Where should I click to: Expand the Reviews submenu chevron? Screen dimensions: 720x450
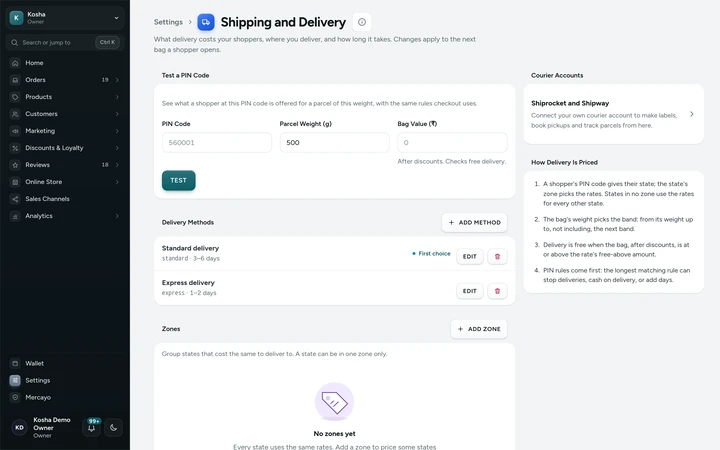point(117,165)
